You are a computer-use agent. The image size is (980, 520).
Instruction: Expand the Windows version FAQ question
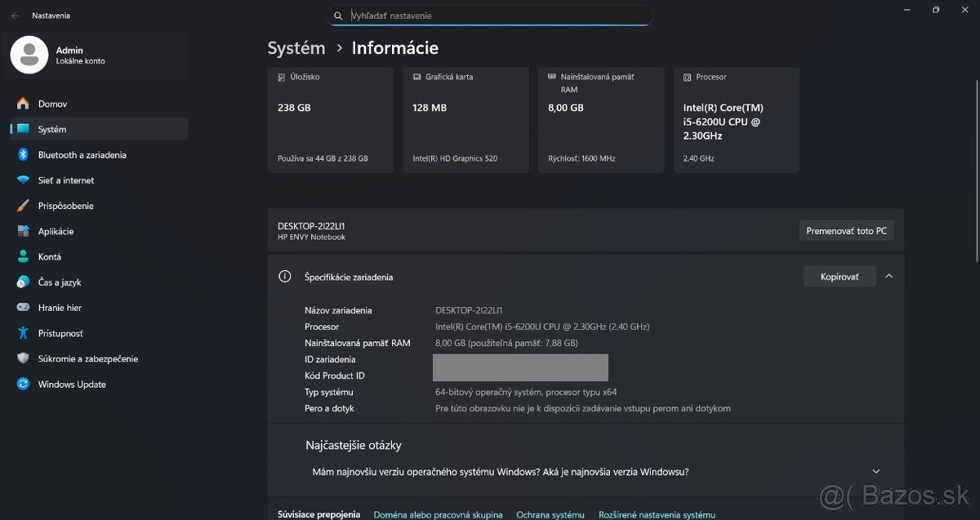tap(875, 471)
